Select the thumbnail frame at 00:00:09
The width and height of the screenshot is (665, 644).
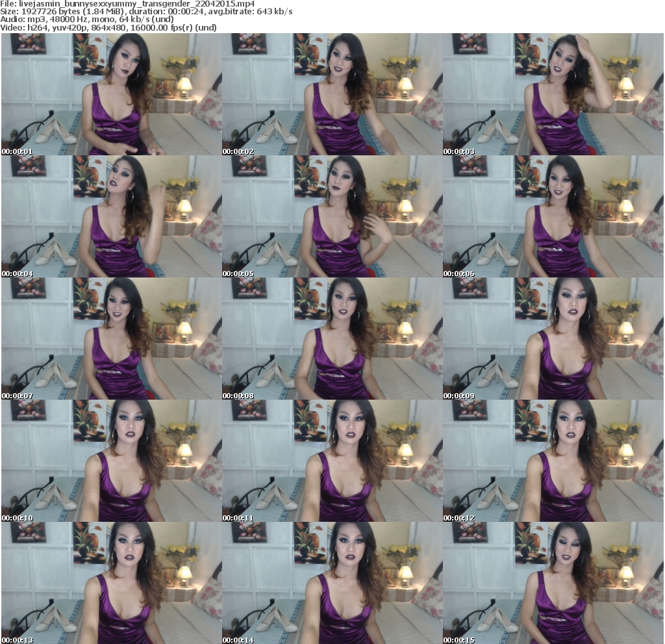pos(553,339)
